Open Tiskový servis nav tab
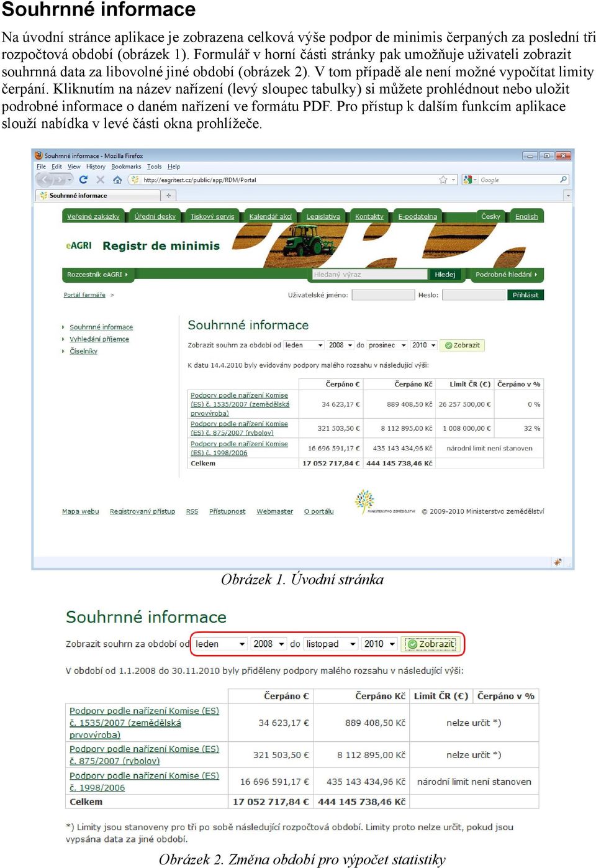This screenshot has width=596, height=868. 212,216
